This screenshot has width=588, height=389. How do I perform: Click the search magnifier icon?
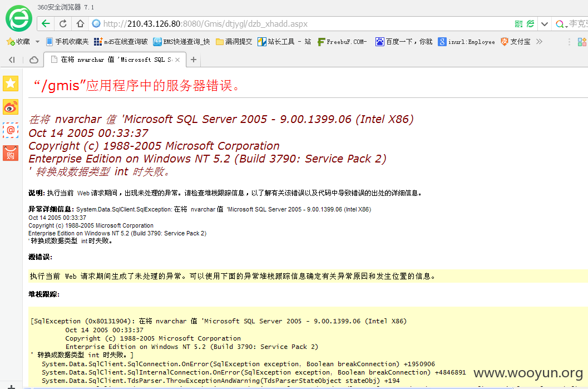pyautogui.click(x=560, y=24)
